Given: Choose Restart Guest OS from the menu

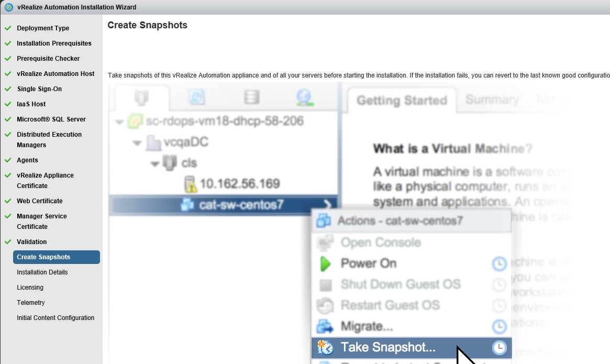Looking at the screenshot, I should [x=411, y=306].
